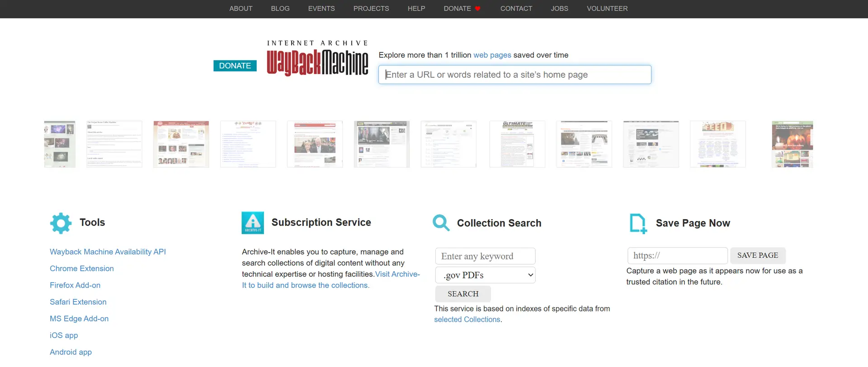Open the Tools gear icon
This screenshot has height=367, width=868.
pyautogui.click(x=61, y=223)
